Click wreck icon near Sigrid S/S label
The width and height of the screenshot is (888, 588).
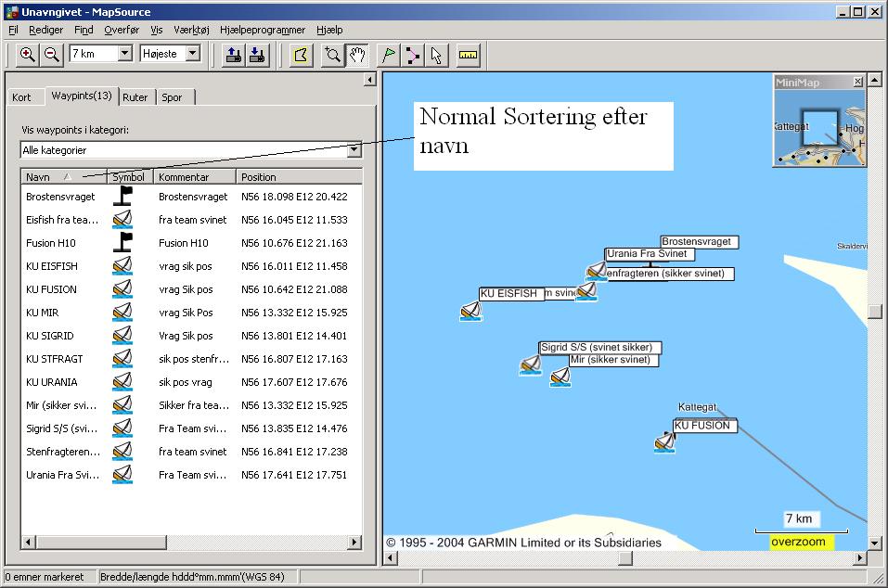(x=531, y=365)
